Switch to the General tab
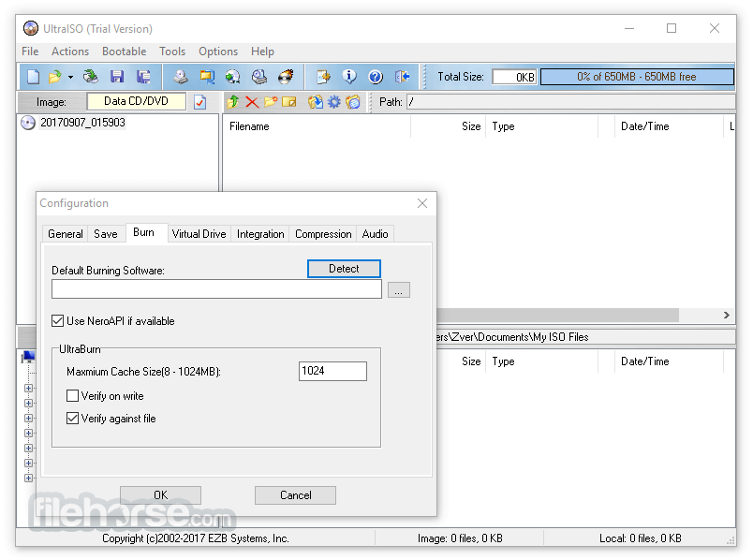The width and height of the screenshot is (753, 560). pos(66,234)
